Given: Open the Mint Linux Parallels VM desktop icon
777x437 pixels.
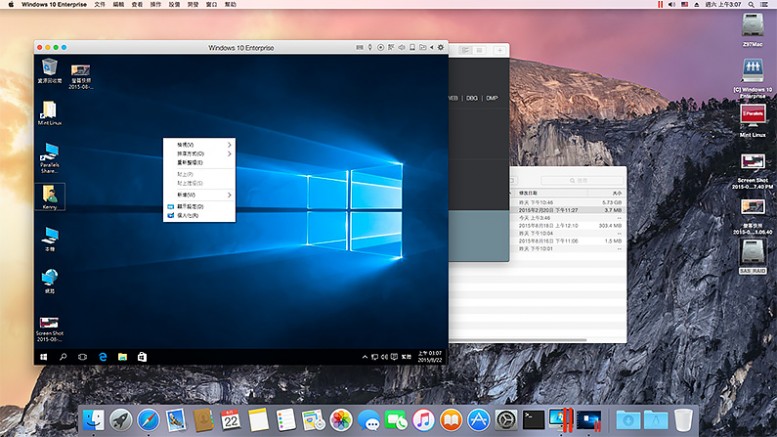Looking at the screenshot, I should point(752,121).
